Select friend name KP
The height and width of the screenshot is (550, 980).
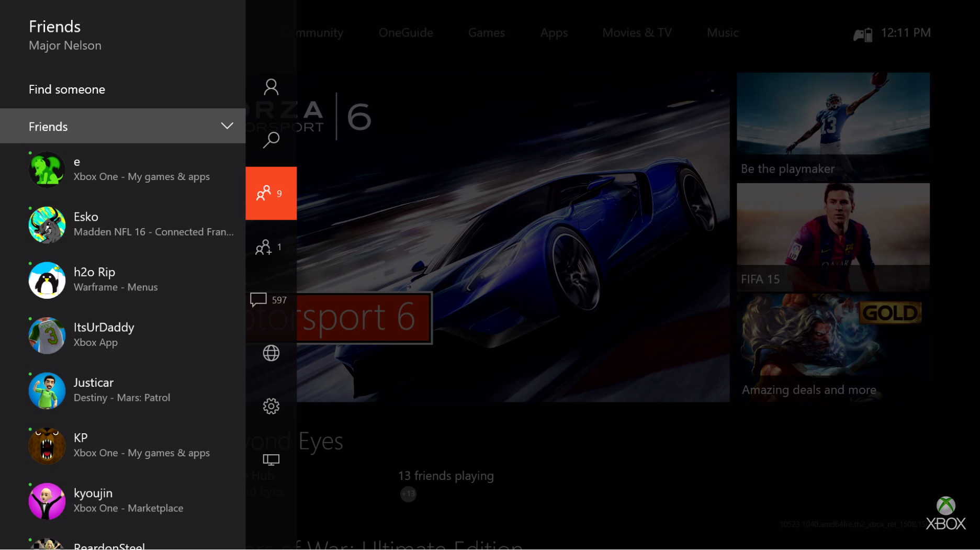[81, 438]
